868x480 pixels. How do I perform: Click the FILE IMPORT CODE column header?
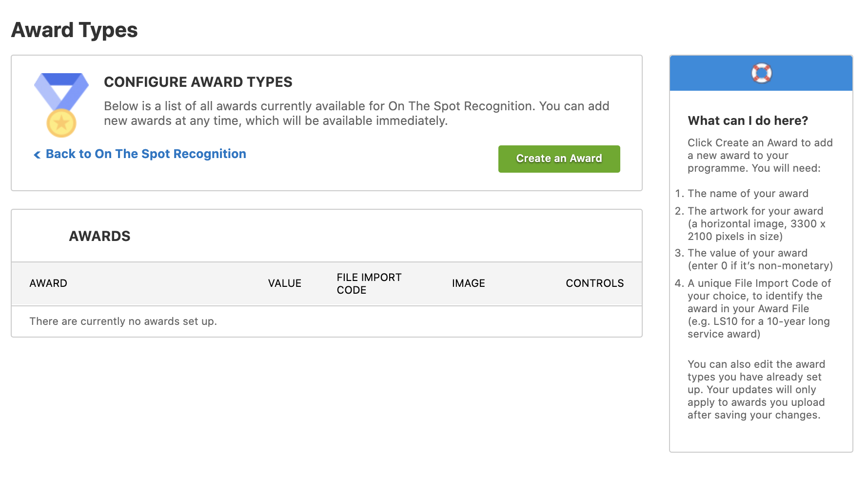click(369, 283)
